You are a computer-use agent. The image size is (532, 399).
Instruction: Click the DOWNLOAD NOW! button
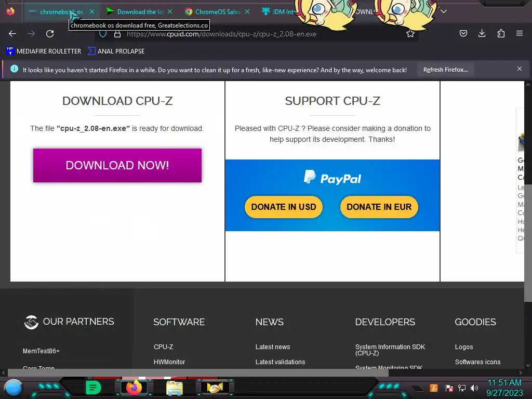(x=117, y=165)
